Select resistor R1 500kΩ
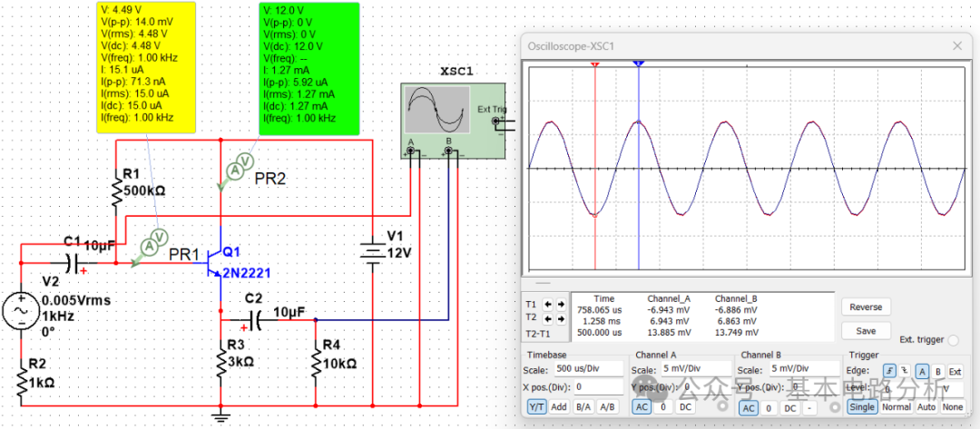This screenshot has height=429, width=980. 117,190
